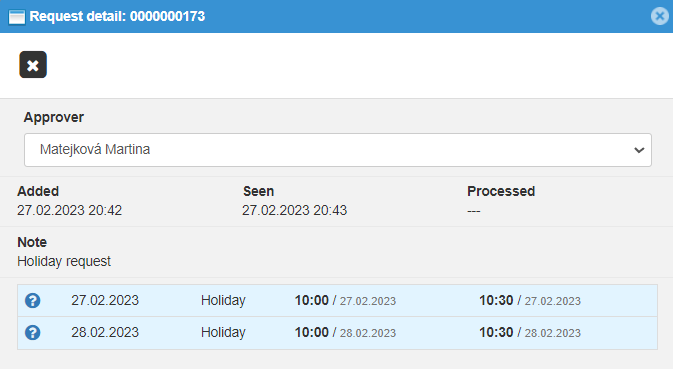The width and height of the screenshot is (673, 369).
Task: Click the 10:30 end time on 27.02.2023
Action: click(x=496, y=300)
